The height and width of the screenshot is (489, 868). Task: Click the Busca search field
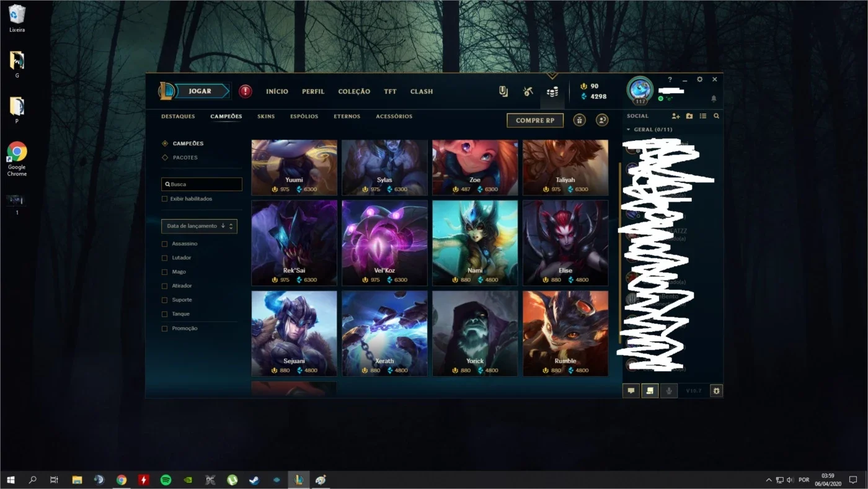201,184
